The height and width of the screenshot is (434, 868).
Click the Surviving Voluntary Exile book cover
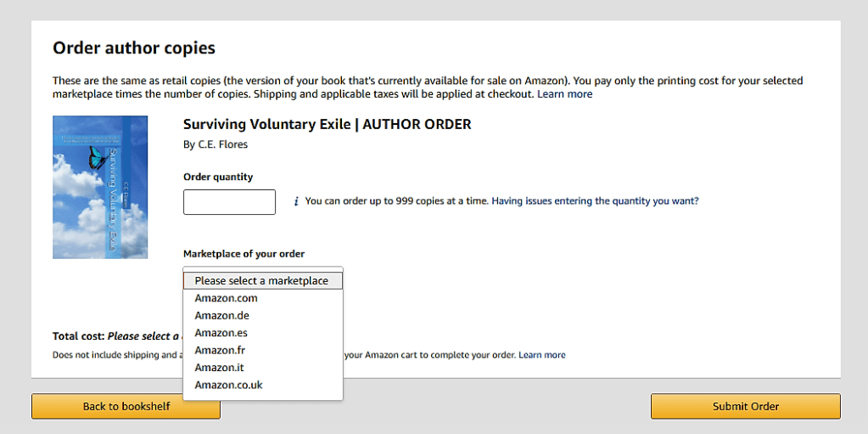100,187
